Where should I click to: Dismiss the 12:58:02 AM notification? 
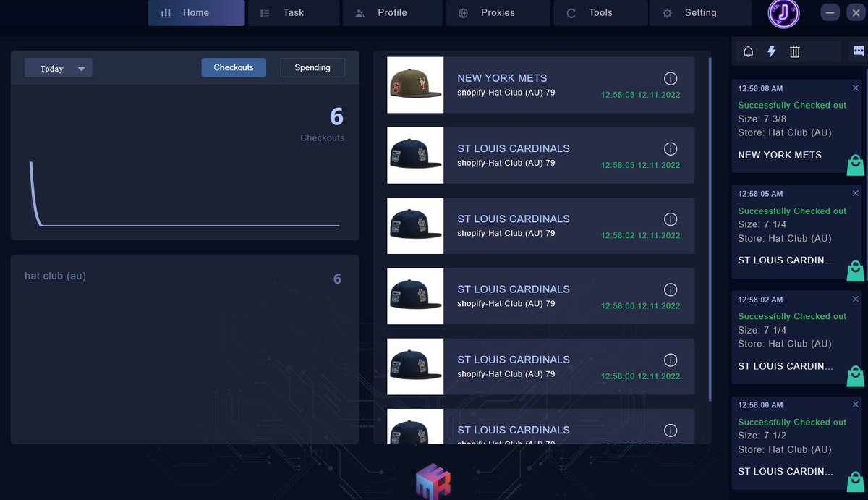(856, 299)
